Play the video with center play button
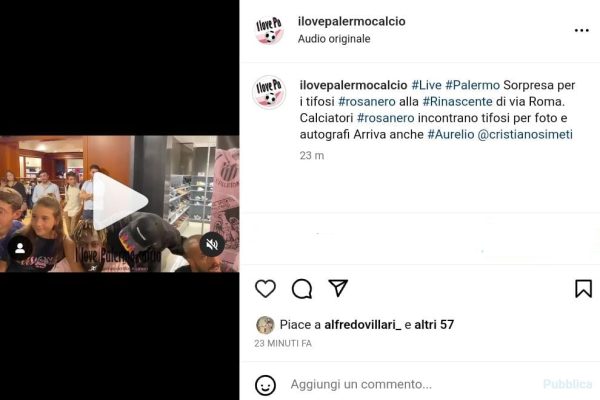This screenshot has width=600, height=400. (120, 201)
